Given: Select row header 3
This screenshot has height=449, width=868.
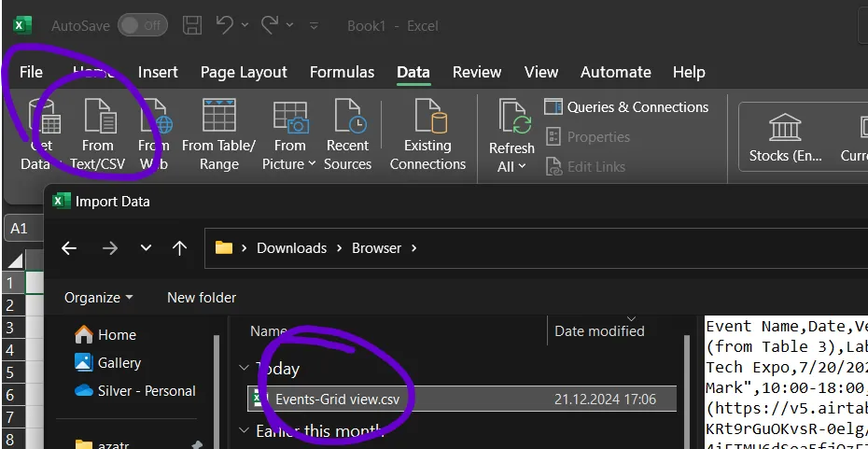Looking at the screenshot, I should pos(12,328).
